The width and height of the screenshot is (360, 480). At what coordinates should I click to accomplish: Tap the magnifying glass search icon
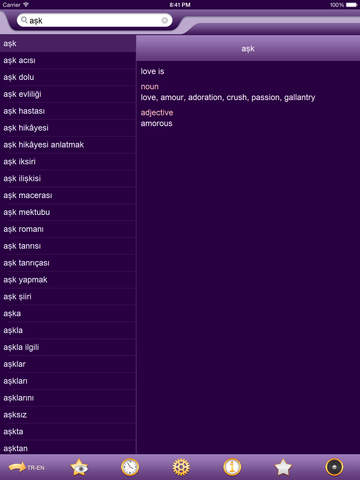24,20
